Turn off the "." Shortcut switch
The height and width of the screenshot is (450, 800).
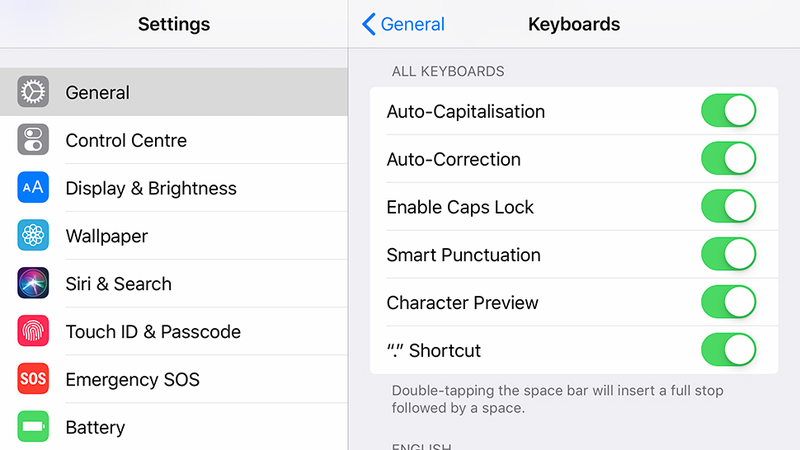[729, 350]
